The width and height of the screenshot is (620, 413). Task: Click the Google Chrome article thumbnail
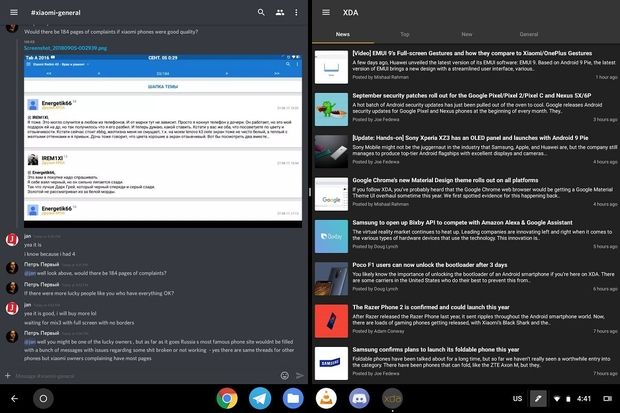click(331, 194)
